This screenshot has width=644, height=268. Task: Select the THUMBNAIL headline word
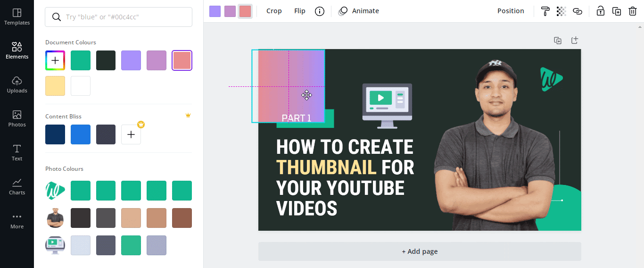point(326,167)
